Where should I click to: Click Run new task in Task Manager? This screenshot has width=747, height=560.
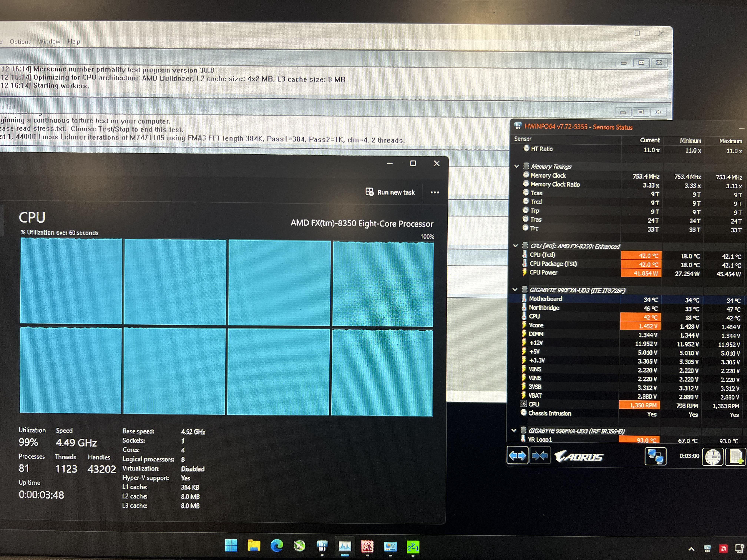click(390, 192)
